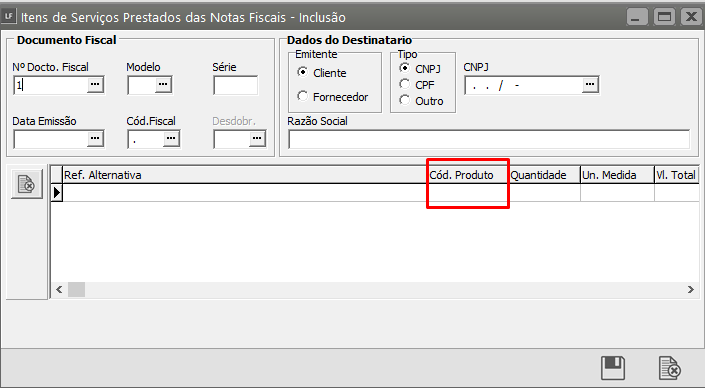Click the delete item icon beside the grid
The height and width of the screenshot is (388, 705).
(27, 184)
